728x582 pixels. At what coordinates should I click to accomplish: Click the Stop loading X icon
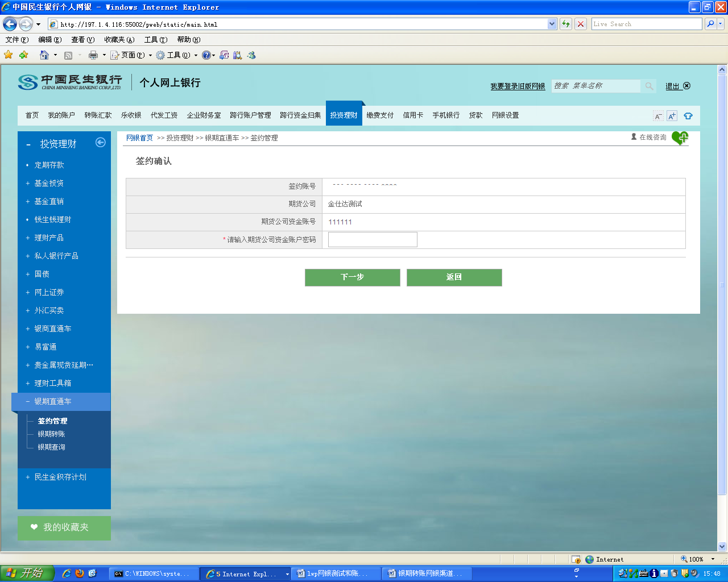pos(580,24)
